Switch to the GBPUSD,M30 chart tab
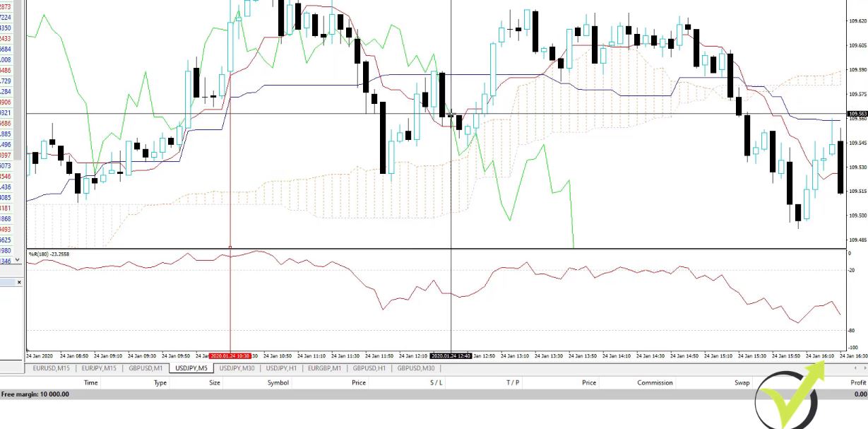The image size is (868, 429). tap(415, 368)
